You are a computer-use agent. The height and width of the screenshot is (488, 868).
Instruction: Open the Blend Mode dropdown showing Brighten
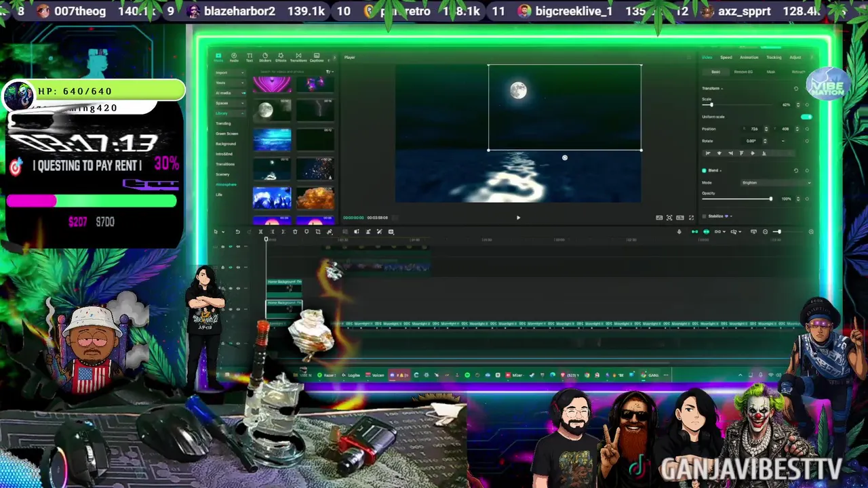click(776, 182)
